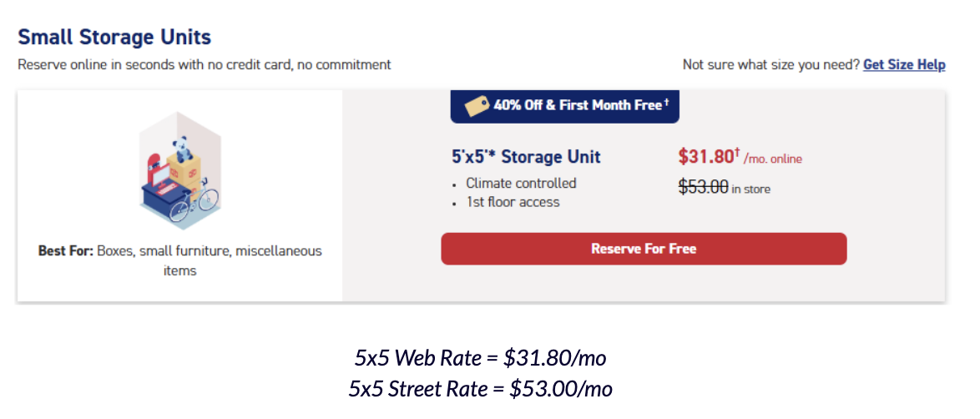Click the price tag icon in promo badge
Image resolution: width=980 pixels, height=419 pixels.
point(476,106)
